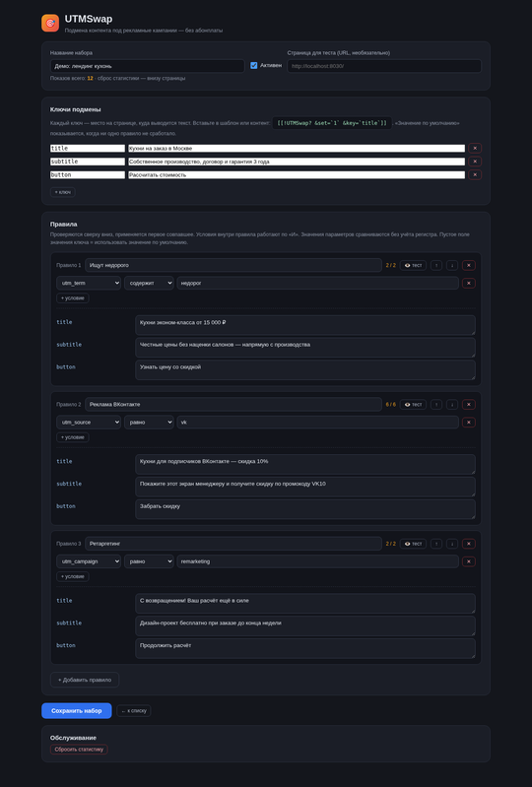Go back via '← к списку'
This screenshot has width=532, height=787.
coord(134,711)
